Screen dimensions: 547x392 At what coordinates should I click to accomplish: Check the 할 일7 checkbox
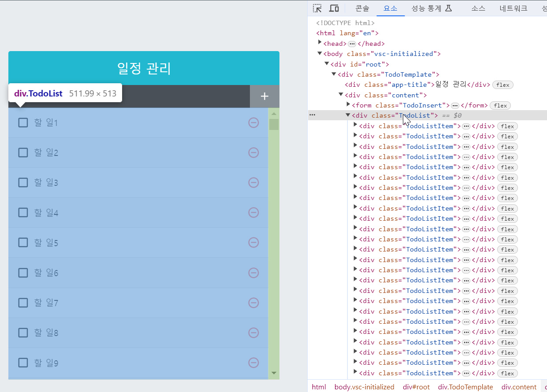[x=23, y=303]
